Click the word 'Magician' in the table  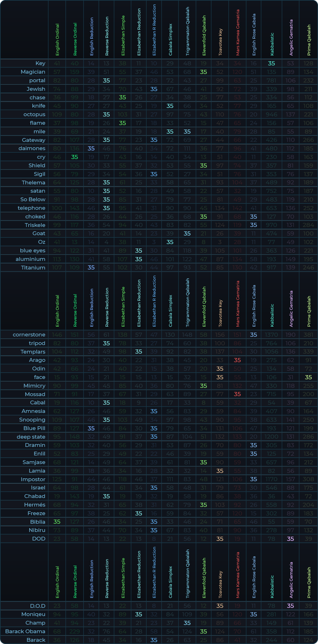(33, 72)
